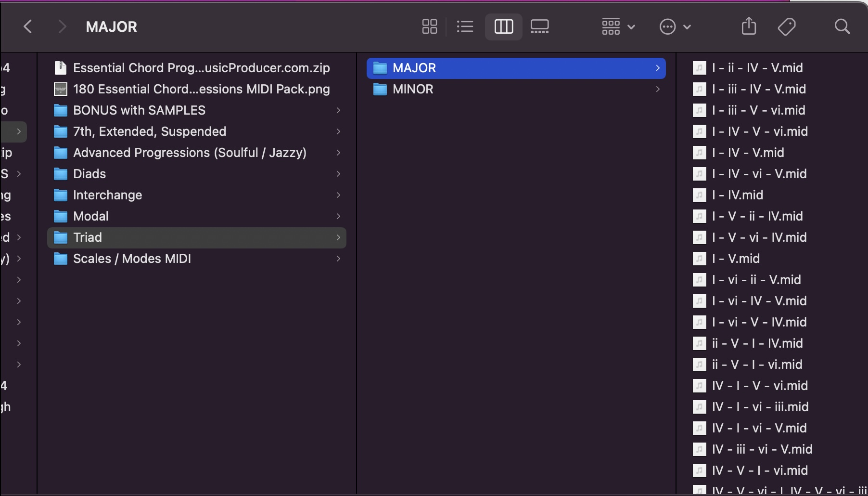Open the search magnifier
868x496 pixels.
click(x=842, y=26)
